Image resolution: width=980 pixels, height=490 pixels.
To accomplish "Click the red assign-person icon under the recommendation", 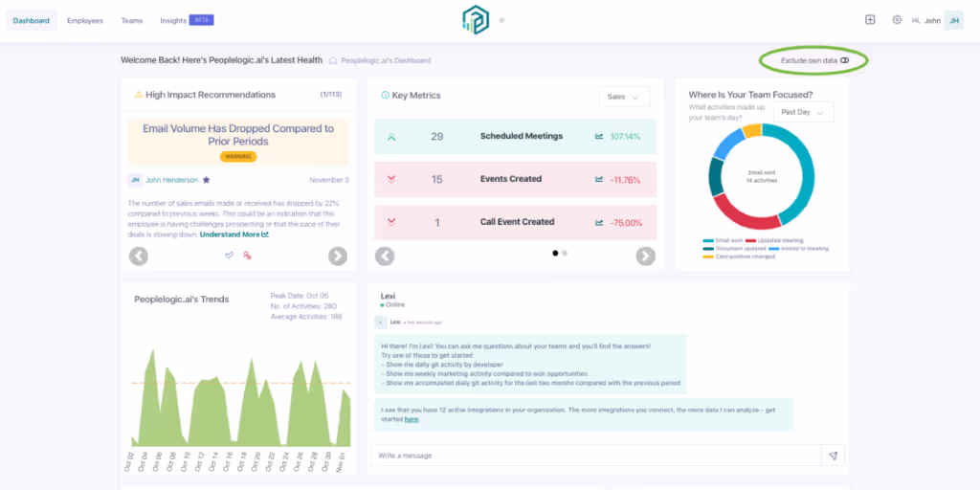I will point(247,255).
